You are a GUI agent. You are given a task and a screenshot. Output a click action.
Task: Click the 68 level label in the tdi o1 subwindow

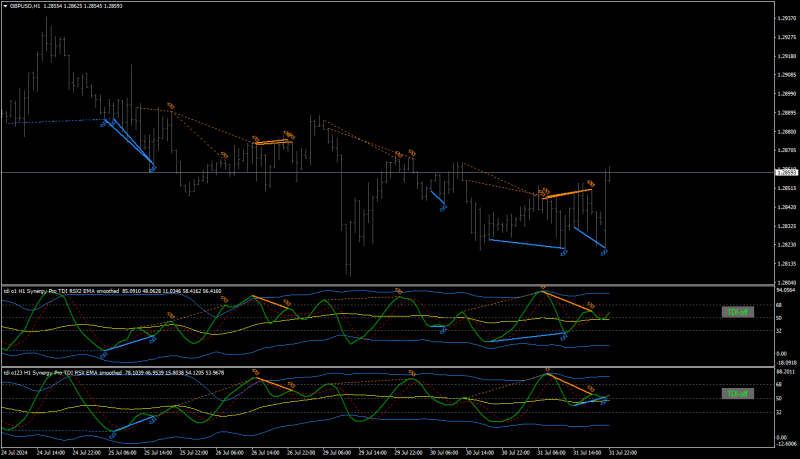point(779,305)
